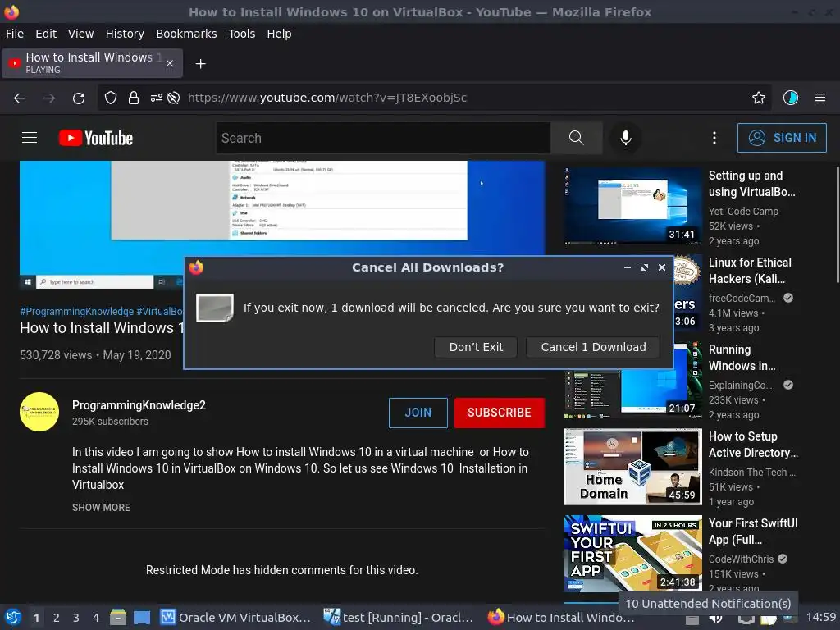Close the How to Install Windows tab

(x=170, y=63)
